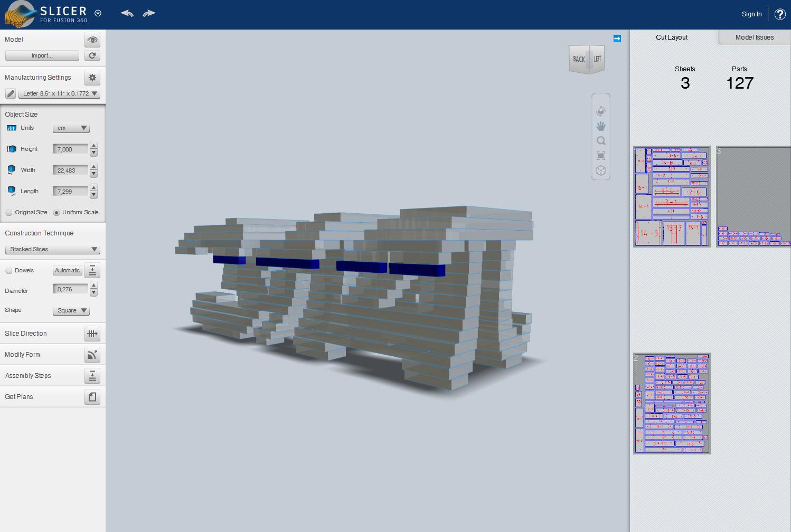Select the first cut sheet thumbnail
This screenshot has width=791, height=532.
point(672,196)
